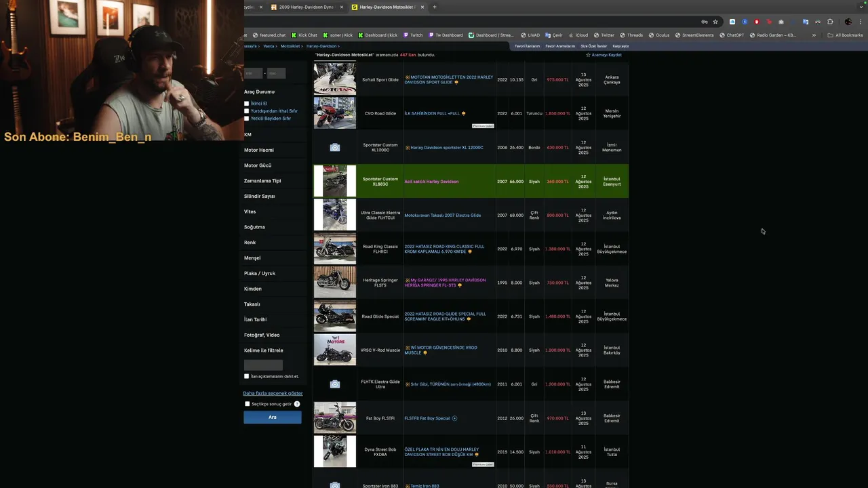The width and height of the screenshot is (868, 488).
Task: Open the Heritage Springer FLSTS thumbnail
Action: pyautogui.click(x=335, y=282)
